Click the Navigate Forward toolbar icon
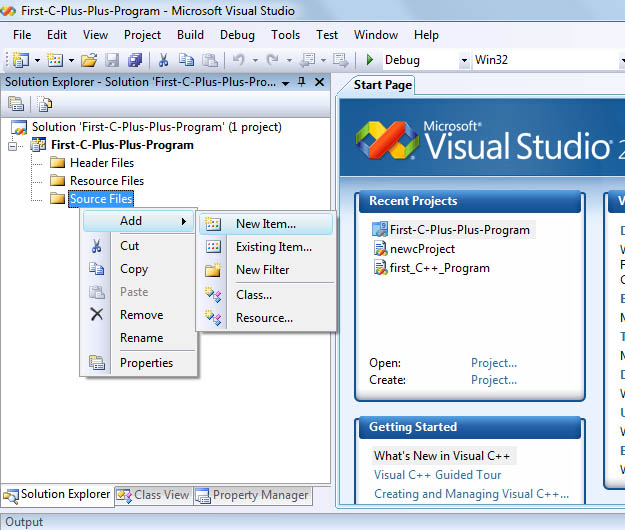 [x=340, y=60]
